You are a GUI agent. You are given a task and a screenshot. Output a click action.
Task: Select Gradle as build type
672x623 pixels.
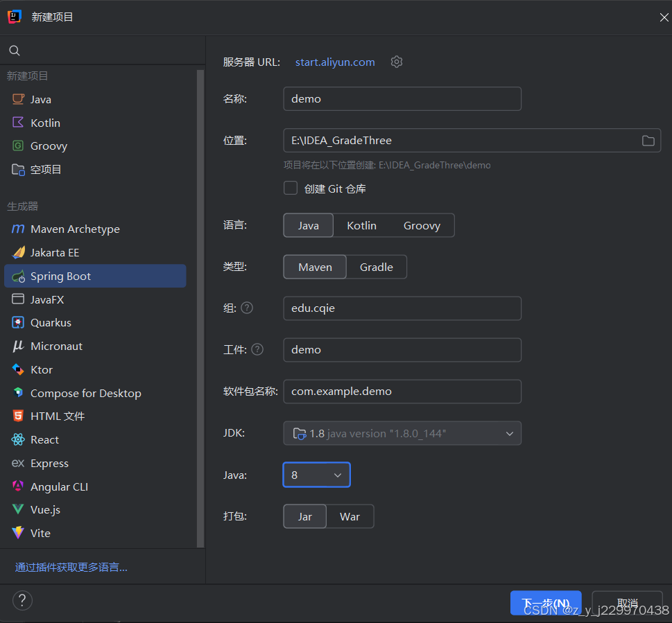pyautogui.click(x=376, y=267)
